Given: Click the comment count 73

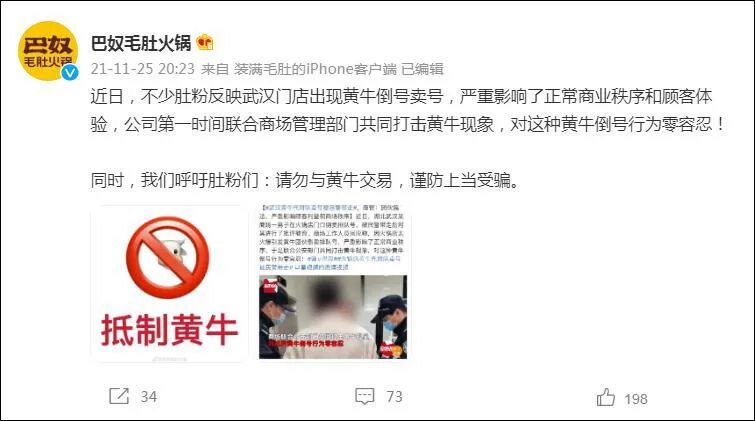Looking at the screenshot, I should point(394,396).
